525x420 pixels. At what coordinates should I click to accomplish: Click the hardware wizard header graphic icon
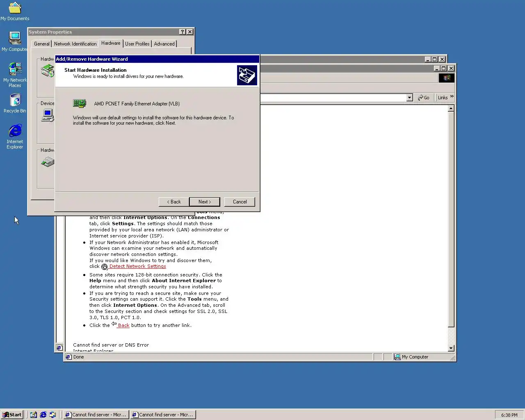click(x=247, y=75)
